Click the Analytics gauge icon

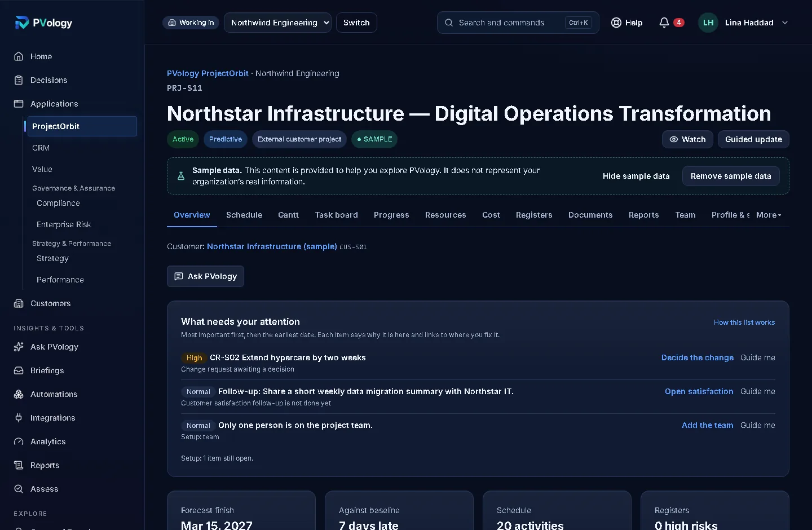(x=19, y=441)
